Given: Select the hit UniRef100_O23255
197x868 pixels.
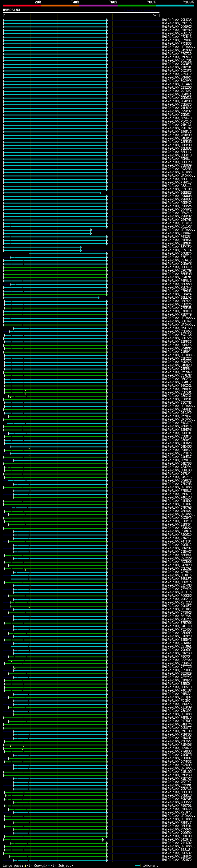Looking at the screenshot, I should (177, 88).
